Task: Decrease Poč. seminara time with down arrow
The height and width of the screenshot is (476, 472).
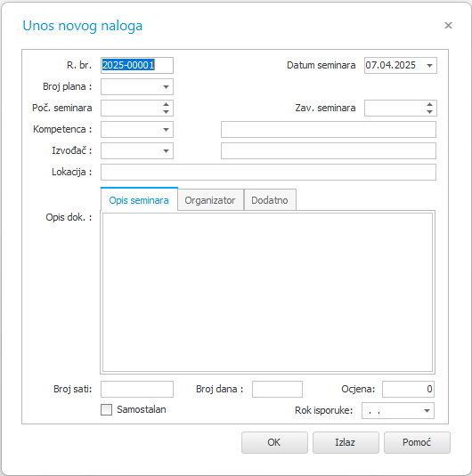Action: click(166, 112)
